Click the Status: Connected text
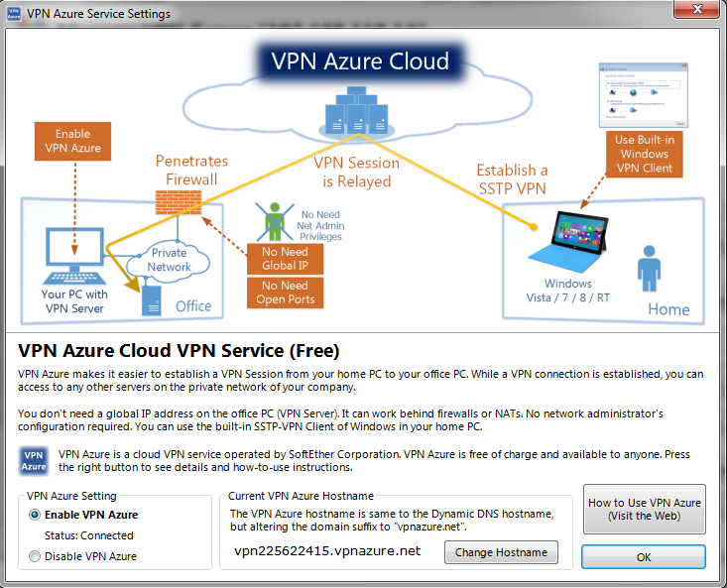727x588 pixels. pyautogui.click(x=89, y=535)
